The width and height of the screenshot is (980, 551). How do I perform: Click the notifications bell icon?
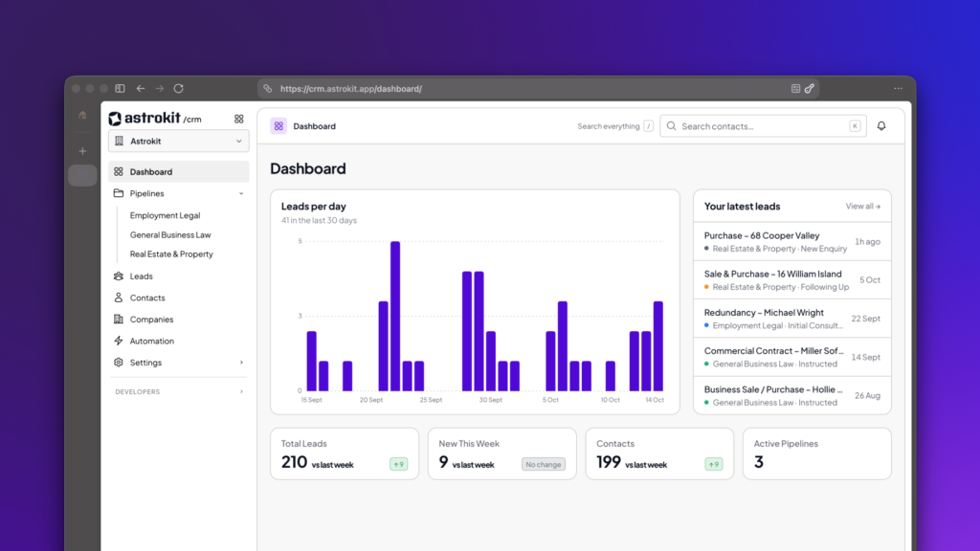(881, 126)
